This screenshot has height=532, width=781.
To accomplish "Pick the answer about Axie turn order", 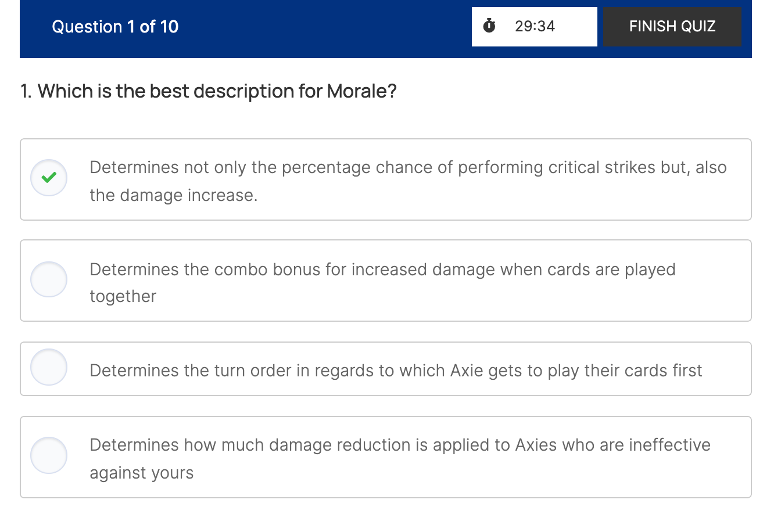I will [x=396, y=371].
